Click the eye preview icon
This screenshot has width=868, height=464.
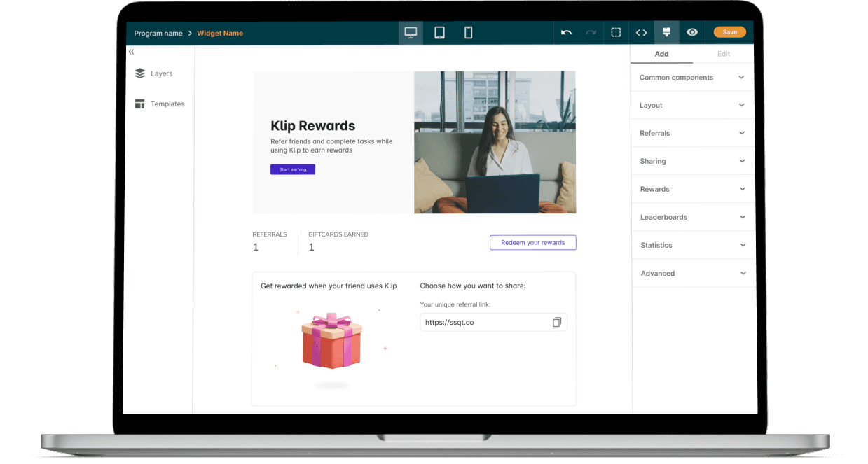click(692, 33)
